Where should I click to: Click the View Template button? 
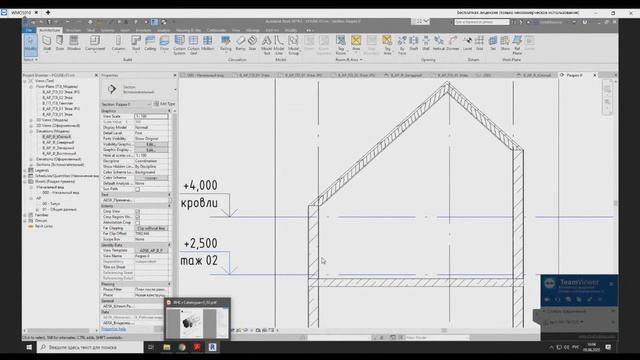[x=151, y=251]
